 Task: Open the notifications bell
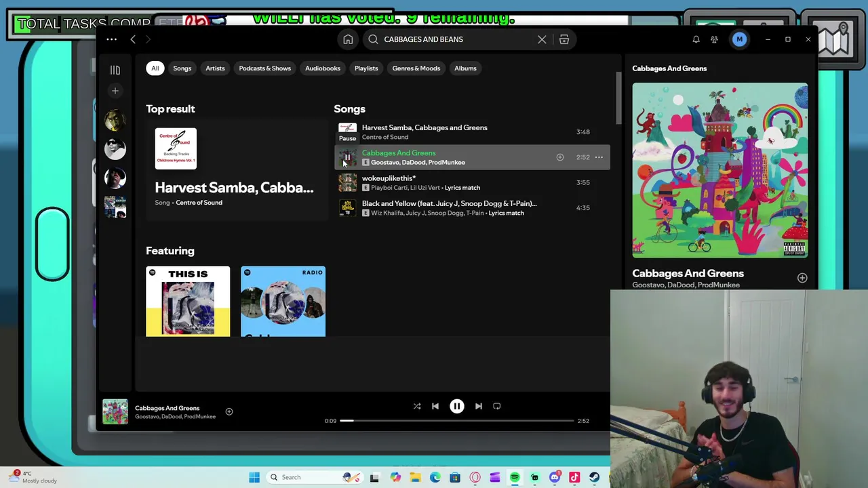(696, 39)
